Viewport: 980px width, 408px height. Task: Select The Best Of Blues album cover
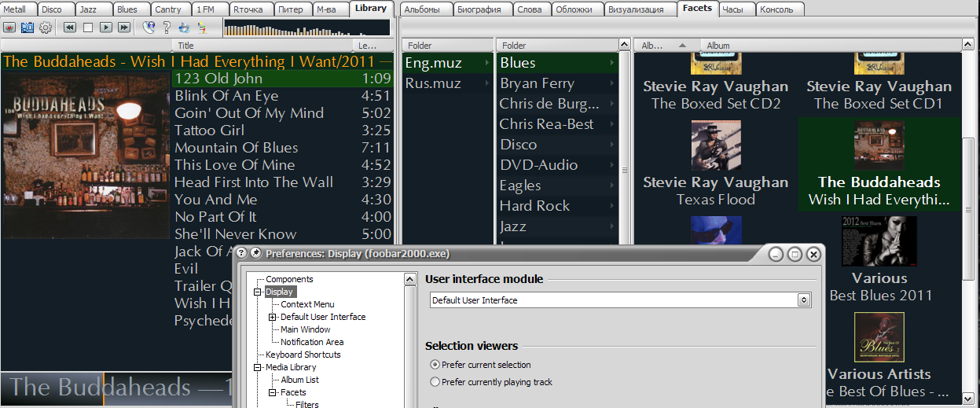pos(879,337)
